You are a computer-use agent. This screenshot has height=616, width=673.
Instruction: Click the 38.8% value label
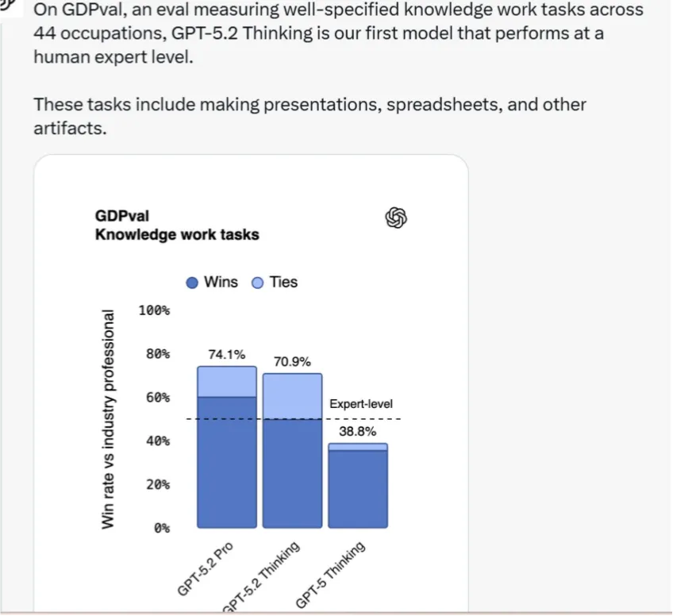click(357, 431)
